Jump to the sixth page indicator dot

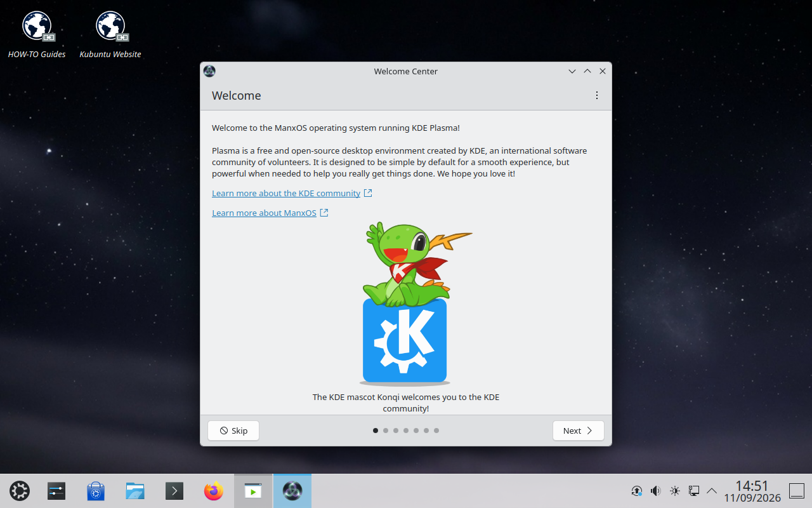426,431
